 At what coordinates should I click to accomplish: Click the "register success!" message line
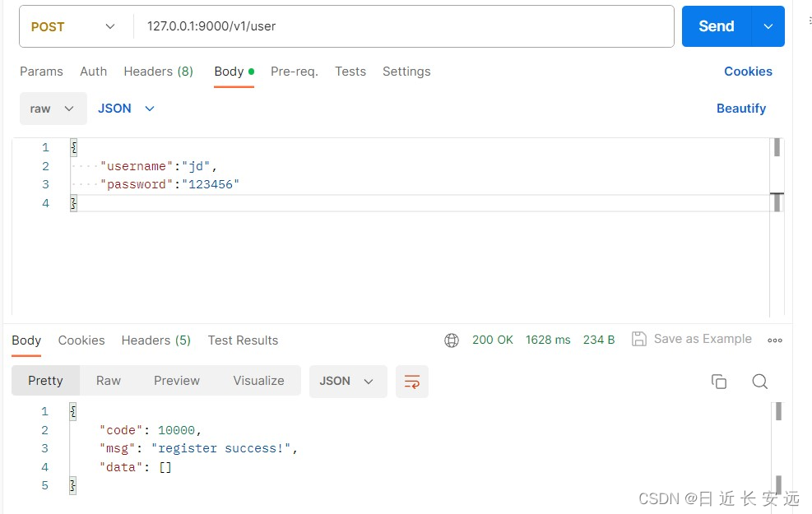coord(199,448)
